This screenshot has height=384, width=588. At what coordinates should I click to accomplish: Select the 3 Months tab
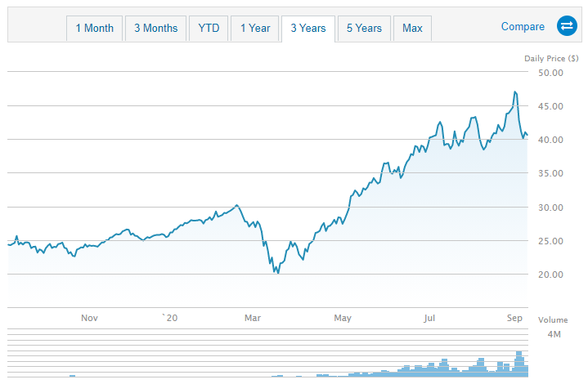[155, 28]
